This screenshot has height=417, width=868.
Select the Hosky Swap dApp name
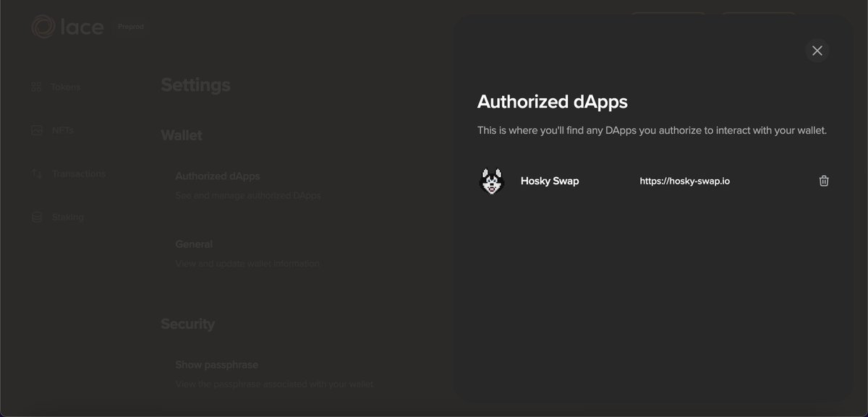coord(550,181)
